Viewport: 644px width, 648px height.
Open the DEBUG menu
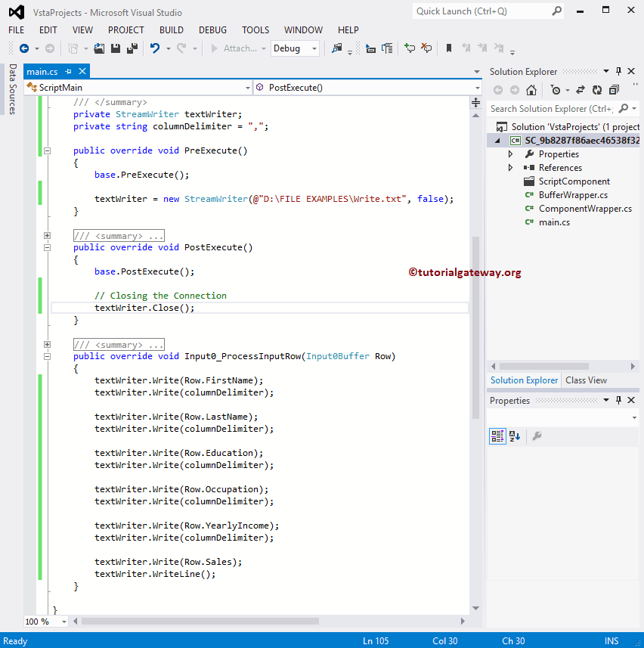(x=212, y=30)
